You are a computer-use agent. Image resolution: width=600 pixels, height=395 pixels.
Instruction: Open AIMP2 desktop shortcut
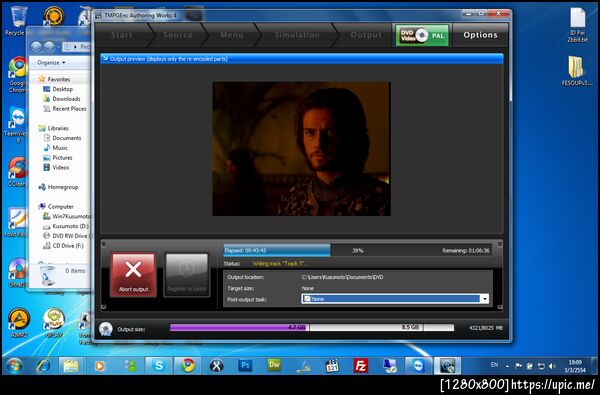point(18,323)
